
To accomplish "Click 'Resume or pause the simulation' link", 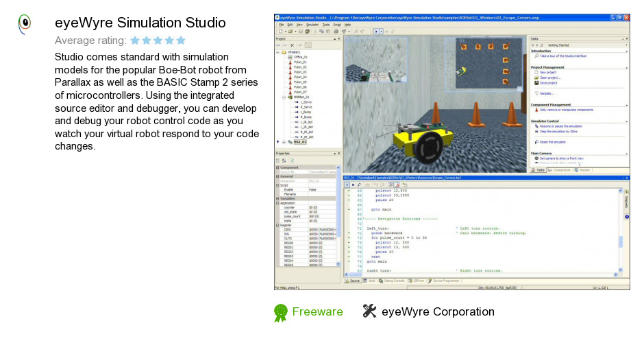I will pos(561,126).
